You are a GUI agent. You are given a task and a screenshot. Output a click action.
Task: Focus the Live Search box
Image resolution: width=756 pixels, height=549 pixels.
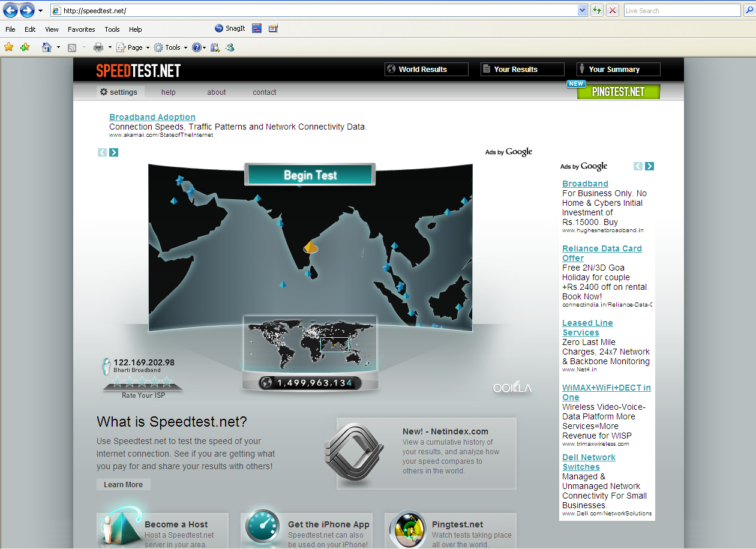[682, 11]
